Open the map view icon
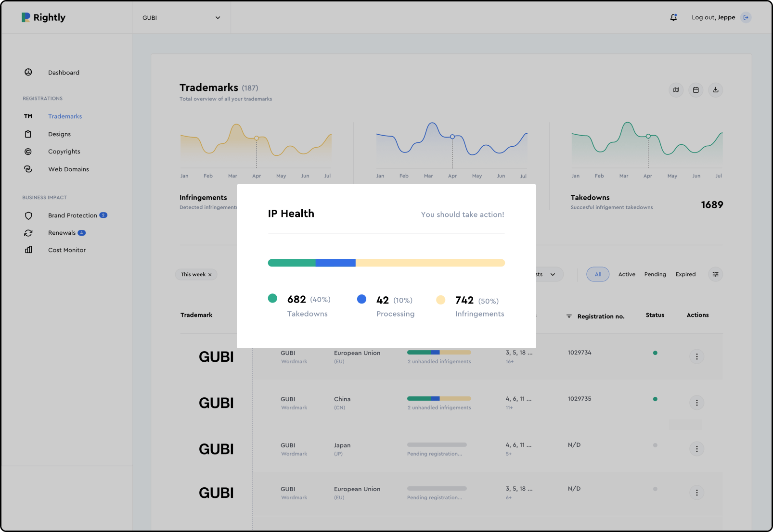The width and height of the screenshot is (773, 532). click(676, 90)
